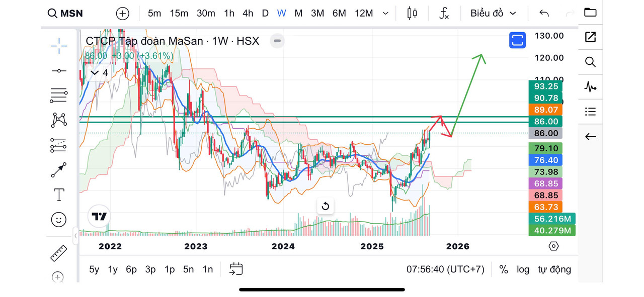Image resolution: width=644 pixels, height=297 pixels.
Task: Set range to 1n
Action: tap(208, 269)
